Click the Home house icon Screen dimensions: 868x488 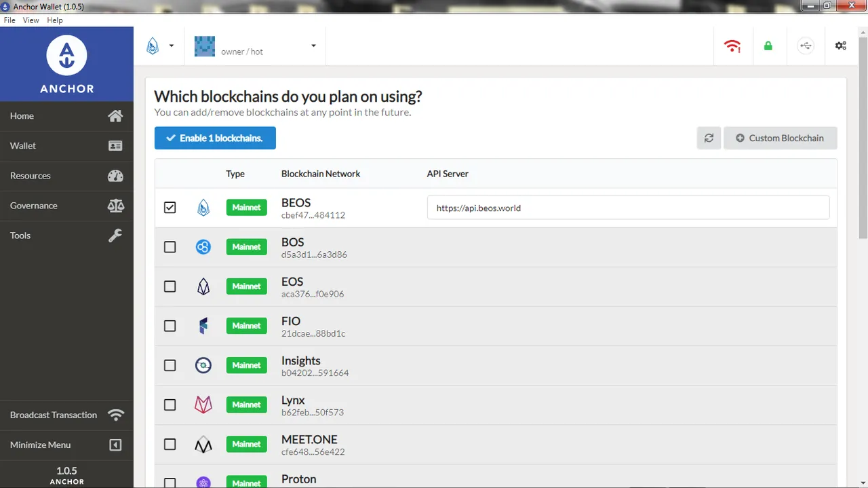115,116
